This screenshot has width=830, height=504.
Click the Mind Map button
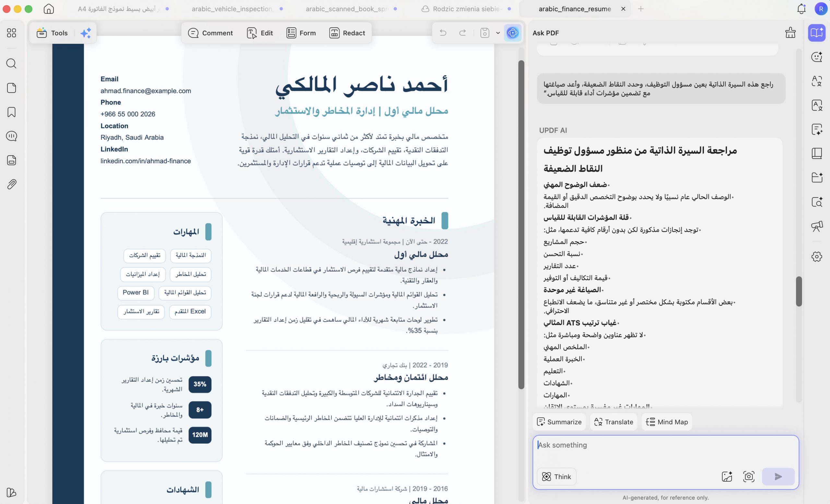point(667,422)
